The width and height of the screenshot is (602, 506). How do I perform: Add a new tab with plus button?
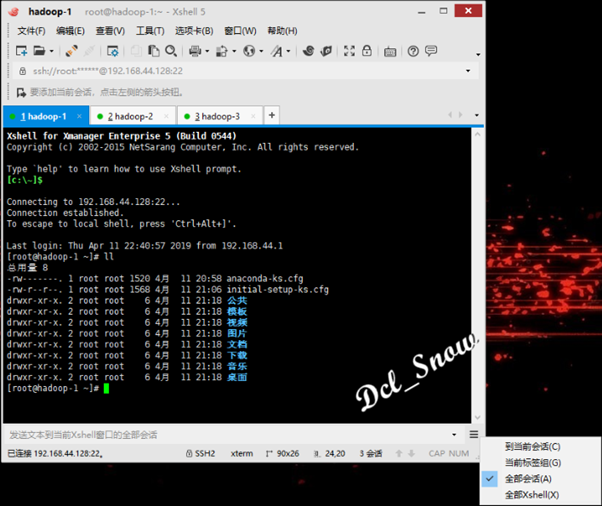(271, 115)
